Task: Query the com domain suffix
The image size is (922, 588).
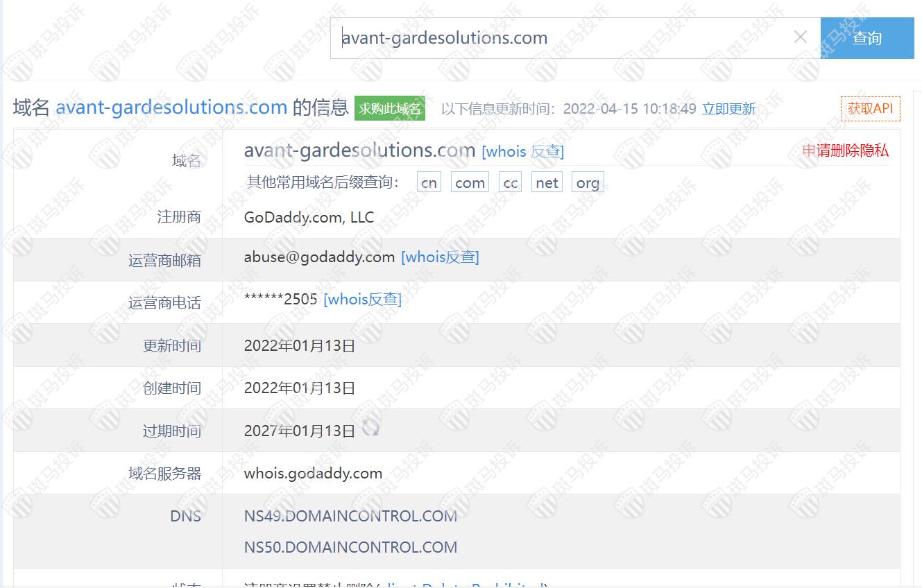Action: pos(470,183)
